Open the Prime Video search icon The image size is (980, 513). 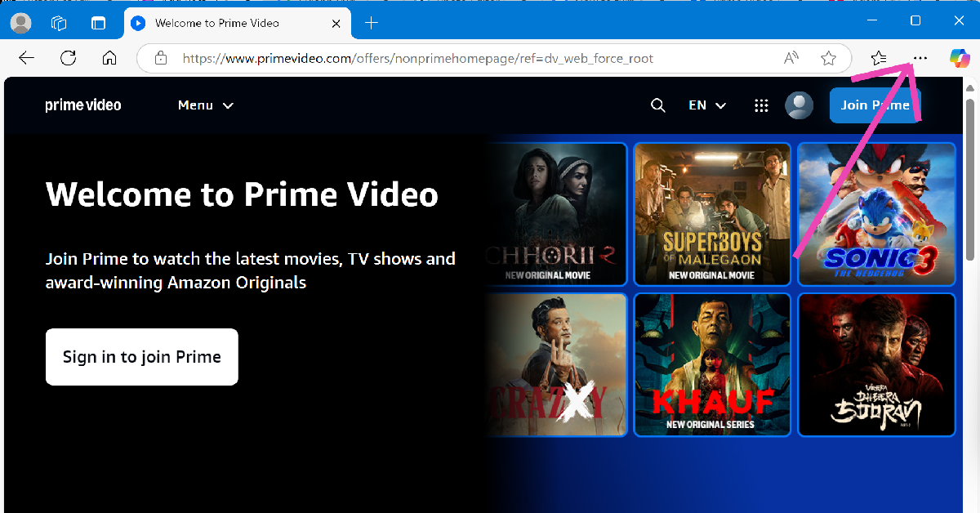[x=657, y=105]
